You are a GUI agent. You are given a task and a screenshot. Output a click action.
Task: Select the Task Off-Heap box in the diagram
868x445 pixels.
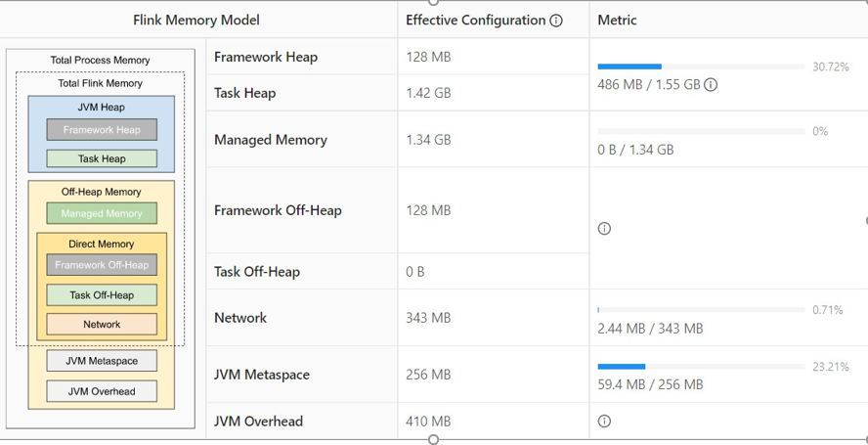102,294
